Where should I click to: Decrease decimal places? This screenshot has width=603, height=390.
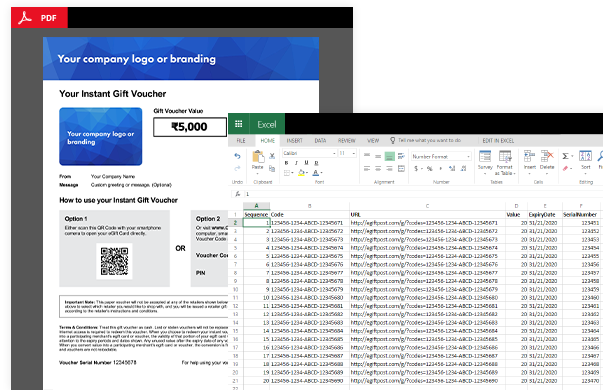[463, 168]
